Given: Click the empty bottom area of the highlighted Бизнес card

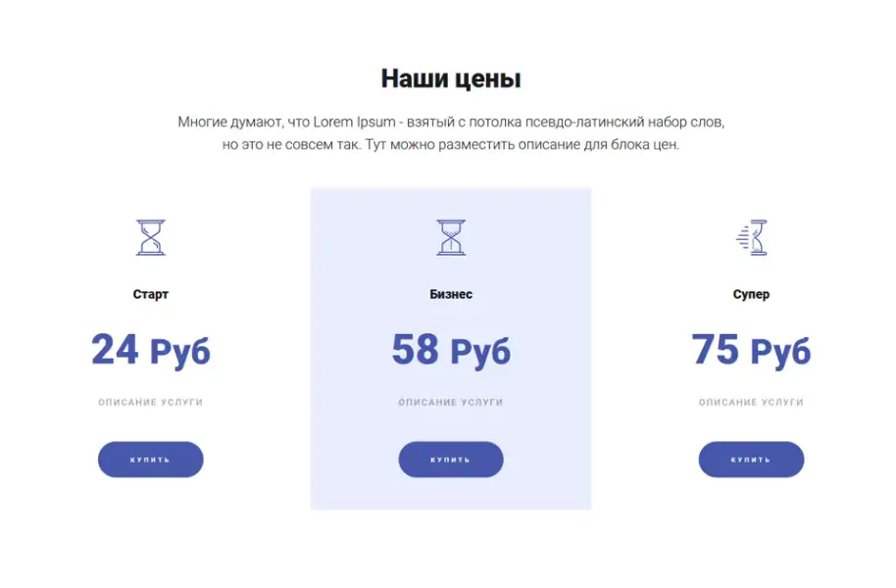Looking at the screenshot, I should 451,495.
